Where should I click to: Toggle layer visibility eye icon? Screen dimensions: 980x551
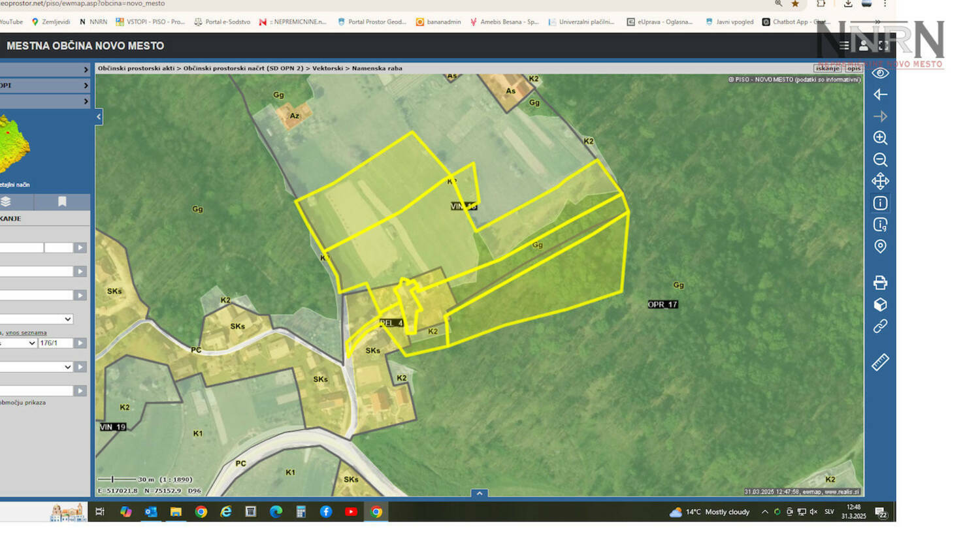tap(880, 73)
